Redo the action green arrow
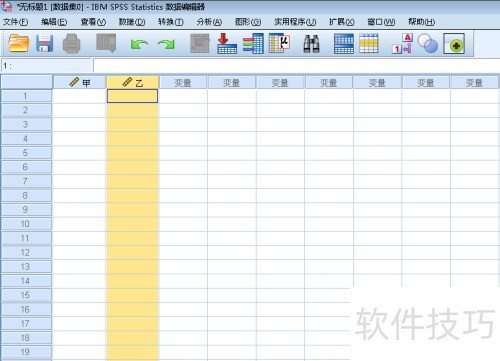 click(166, 44)
